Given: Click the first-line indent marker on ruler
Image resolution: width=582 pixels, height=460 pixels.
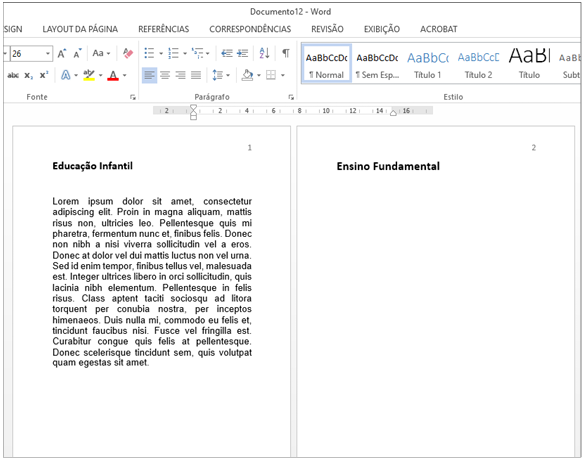Looking at the screenshot, I should 193,108.
